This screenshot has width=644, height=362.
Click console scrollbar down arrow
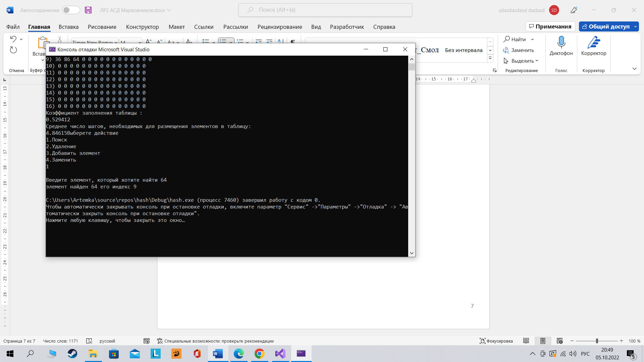tap(412, 253)
